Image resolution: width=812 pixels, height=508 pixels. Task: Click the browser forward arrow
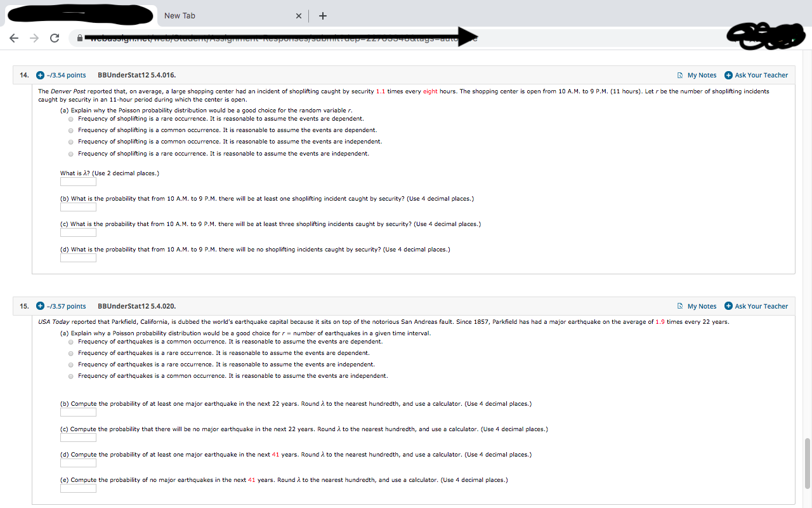pyautogui.click(x=34, y=38)
